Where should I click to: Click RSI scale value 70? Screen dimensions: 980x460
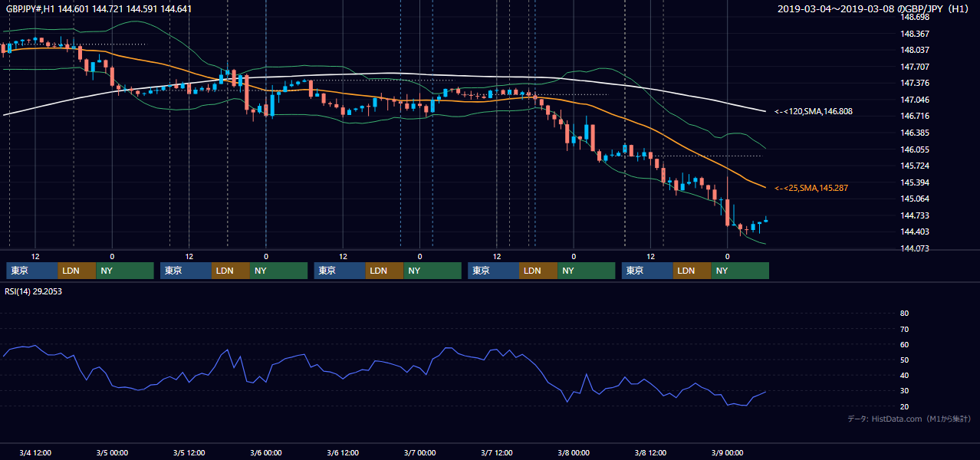point(904,329)
